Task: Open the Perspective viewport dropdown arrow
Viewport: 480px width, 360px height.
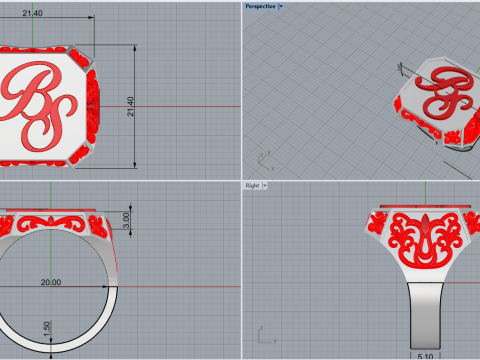Action: (281, 6)
